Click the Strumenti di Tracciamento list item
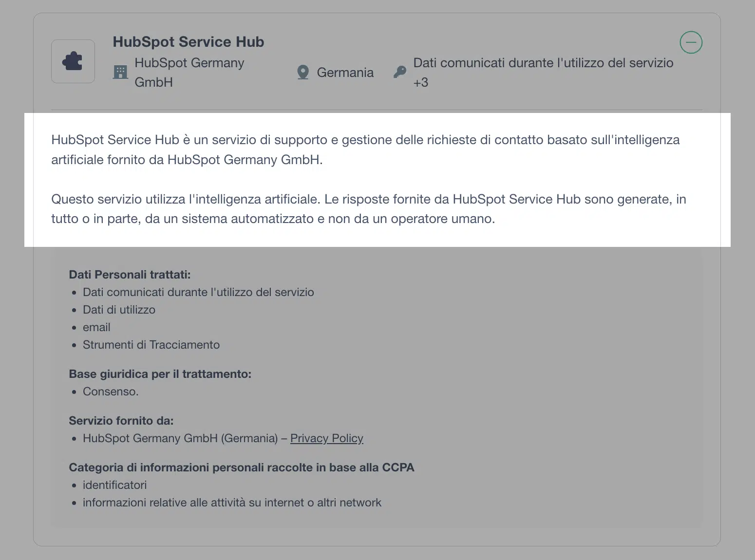This screenshot has width=755, height=560. 151,345
